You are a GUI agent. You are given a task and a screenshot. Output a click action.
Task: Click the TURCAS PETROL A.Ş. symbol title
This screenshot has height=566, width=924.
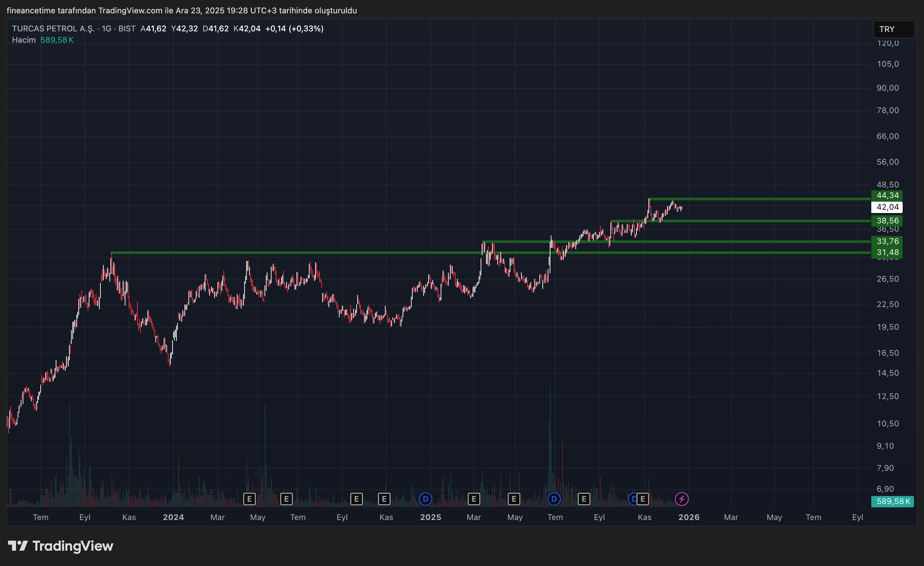click(53, 28)
